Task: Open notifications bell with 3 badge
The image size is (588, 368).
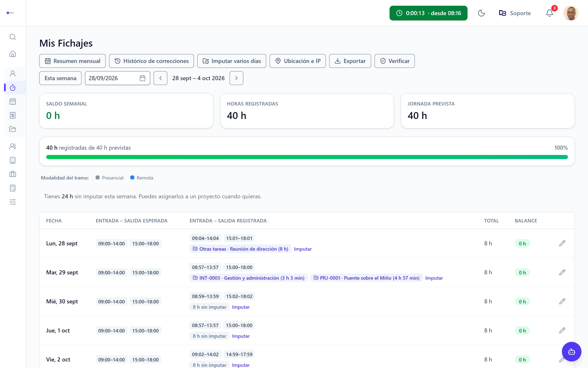Action: [x=550, y=13]
